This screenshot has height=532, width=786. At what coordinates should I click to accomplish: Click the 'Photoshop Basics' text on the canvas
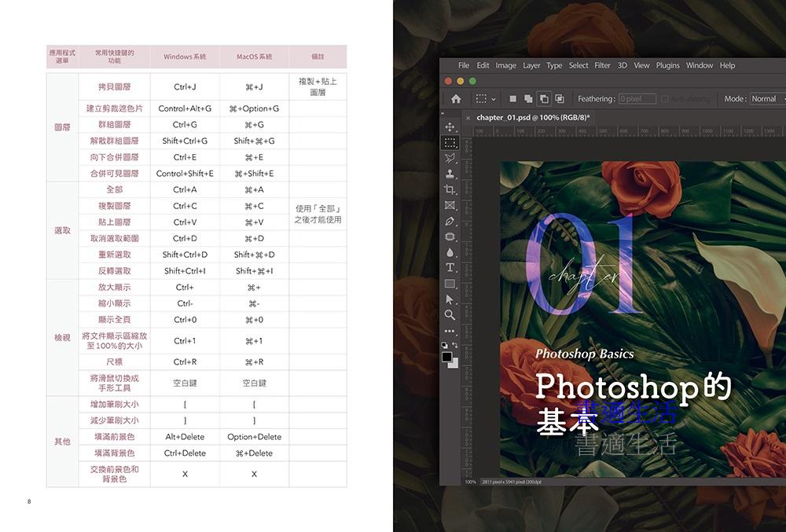[585, 354]
